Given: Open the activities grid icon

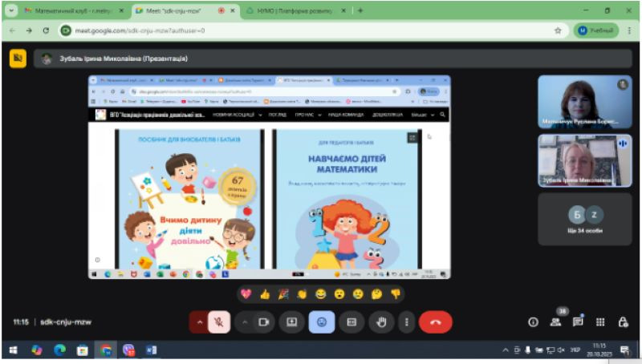Looking at the screenshot, I should 600,322.
